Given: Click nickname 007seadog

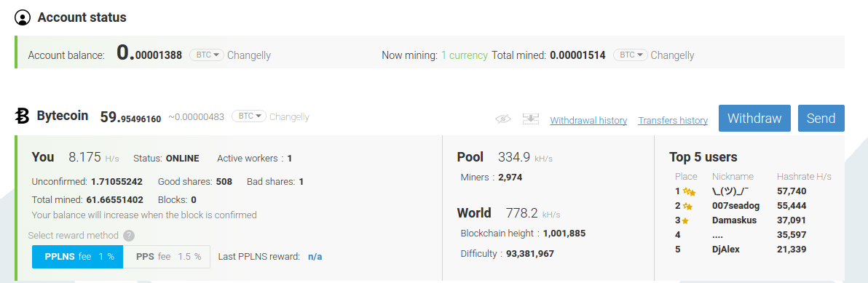Looking at the screenshot, I should click(x=735, y=206).
